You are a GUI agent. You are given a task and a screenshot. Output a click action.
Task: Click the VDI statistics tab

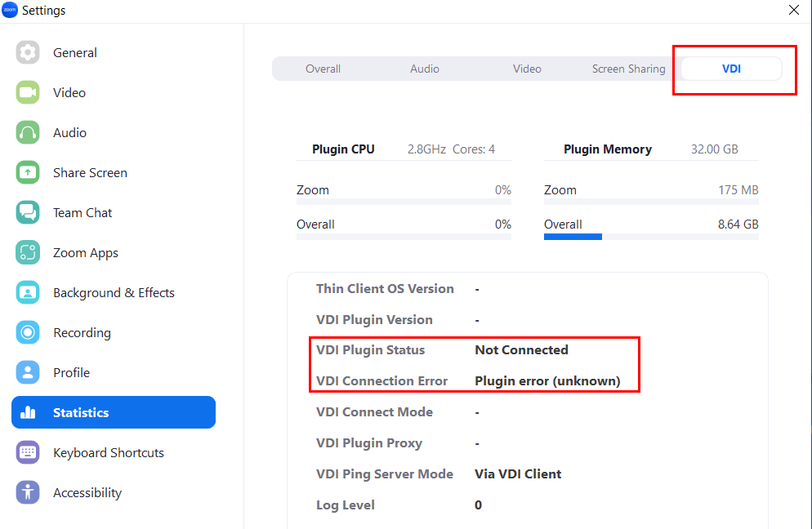(x=731, y=69)
